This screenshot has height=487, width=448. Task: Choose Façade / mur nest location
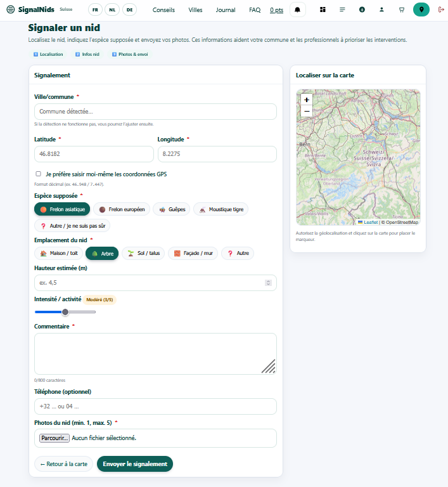[x=193, y=254]
